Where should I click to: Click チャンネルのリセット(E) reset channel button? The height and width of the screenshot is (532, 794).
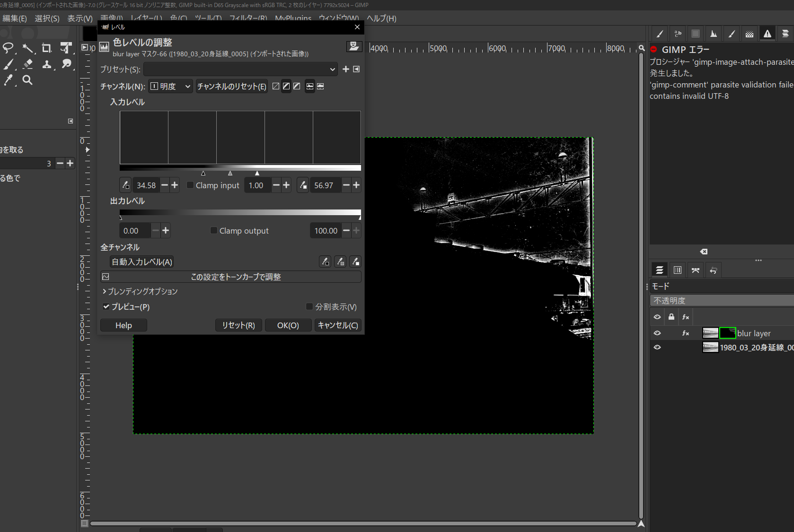(x=232, y=86)
